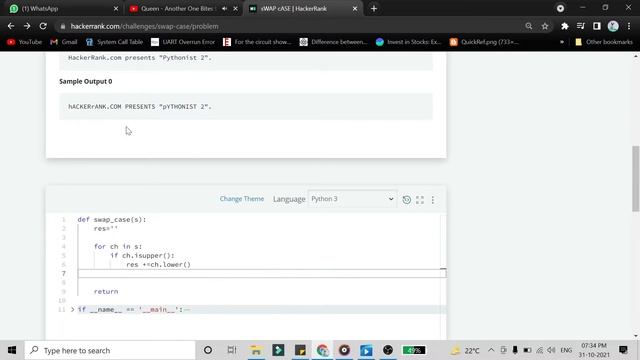Click the return statement on line 9
640x360 pixels.
106,291
